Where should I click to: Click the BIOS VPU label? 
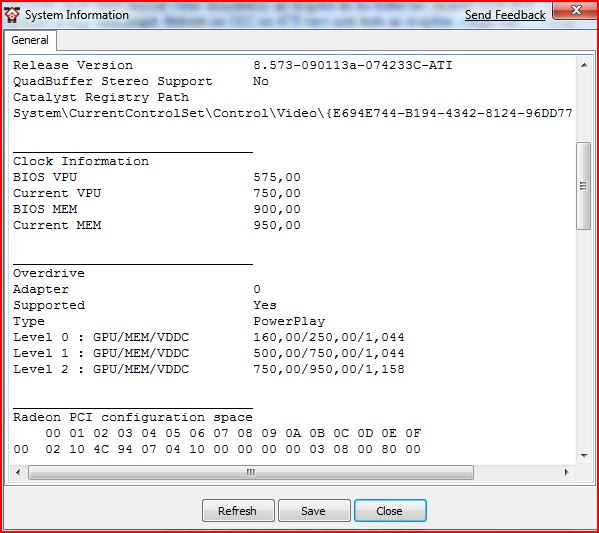pos(45,177)
